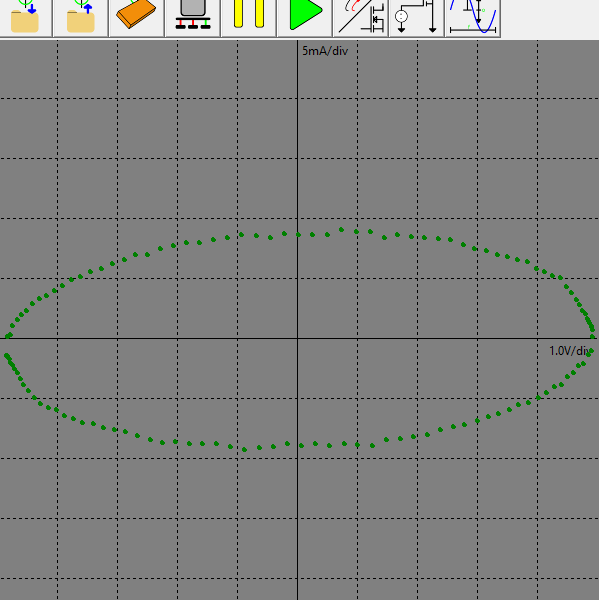Click the 1.0V/div horizontal scale label
The width and height of the screenshot is (599, 600).
tap(570, 351)
